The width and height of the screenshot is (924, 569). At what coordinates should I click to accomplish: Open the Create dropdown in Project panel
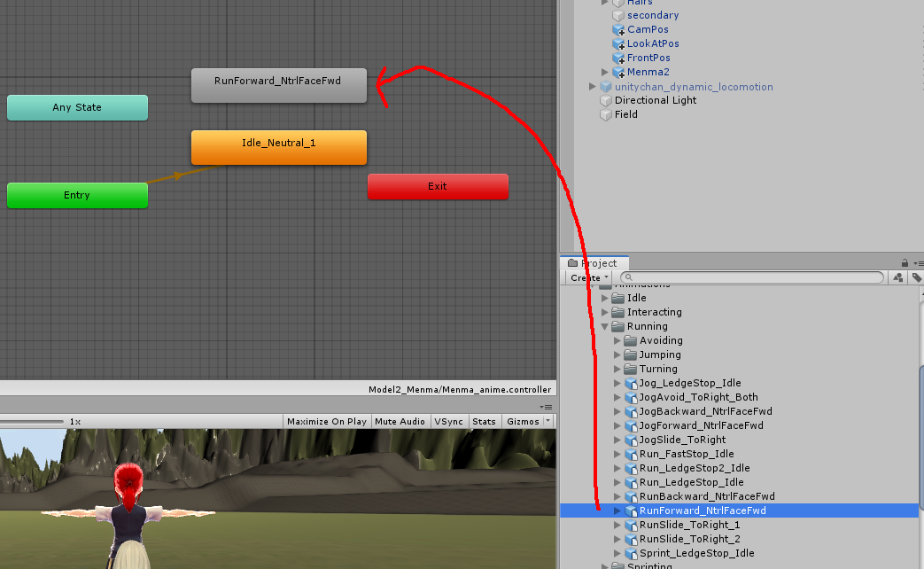pyautogui.click(x=589, y=277)
